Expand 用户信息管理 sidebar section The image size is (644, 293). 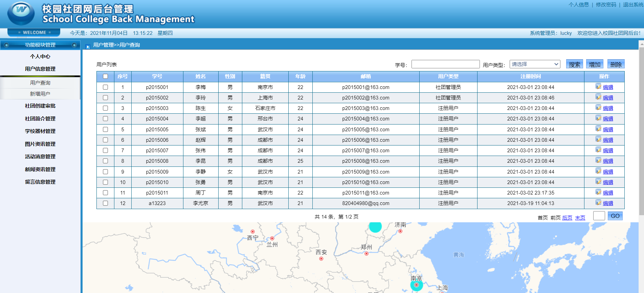coord(40,69)
